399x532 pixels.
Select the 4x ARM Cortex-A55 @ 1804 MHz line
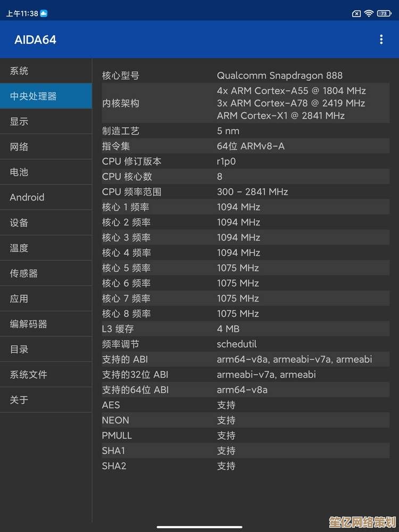(x=291, y=90)
